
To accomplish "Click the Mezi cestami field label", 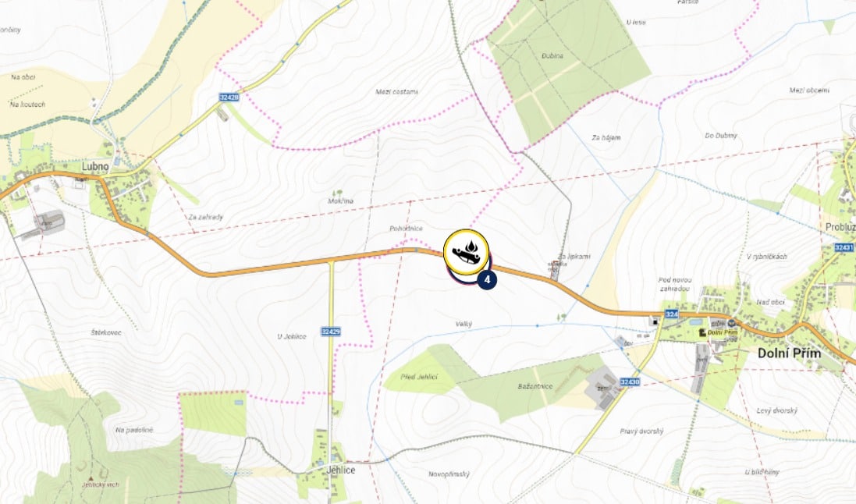I will click(x=396, y=92).
